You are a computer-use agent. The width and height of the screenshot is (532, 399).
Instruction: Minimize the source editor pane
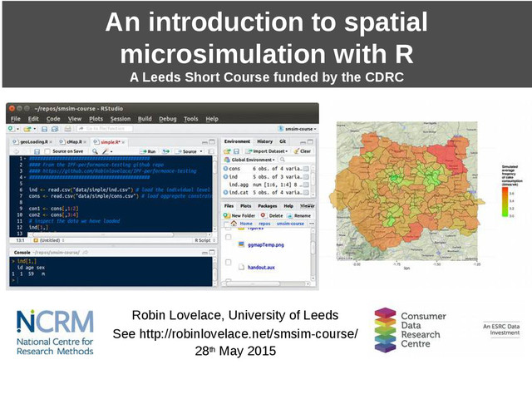(204, 142)
